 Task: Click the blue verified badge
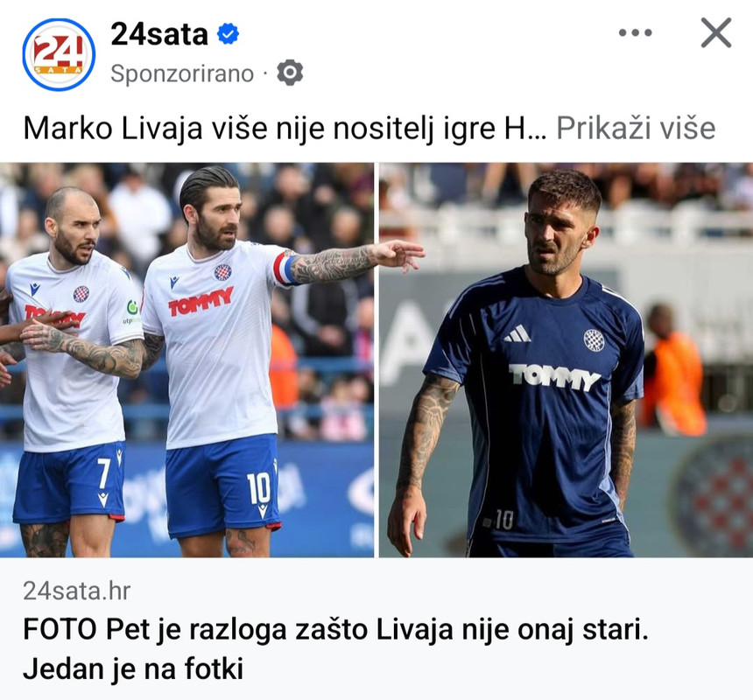(x=229, y=33)
